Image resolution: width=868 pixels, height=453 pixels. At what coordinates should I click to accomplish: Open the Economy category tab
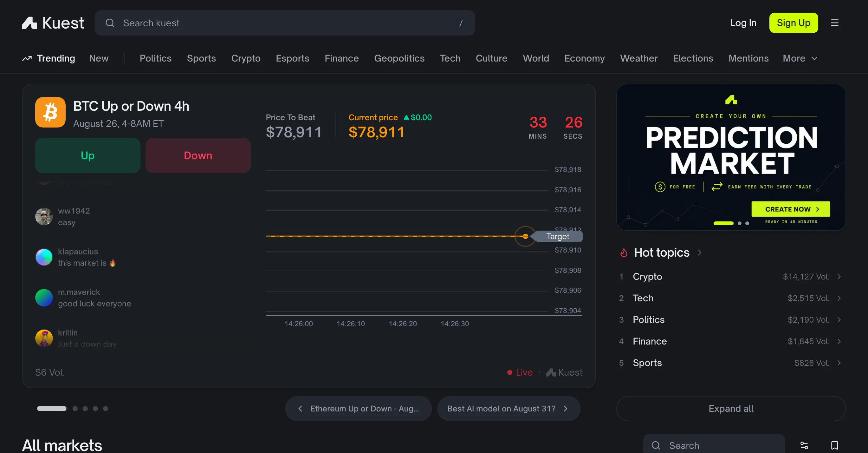pos(585,58)
